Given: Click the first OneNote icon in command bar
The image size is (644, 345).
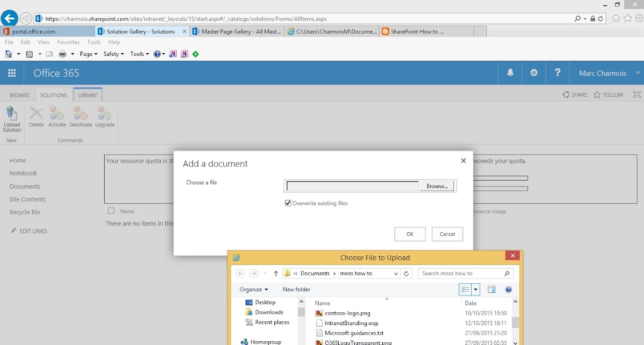Looking at the screenshot, I should coord(173,54).
